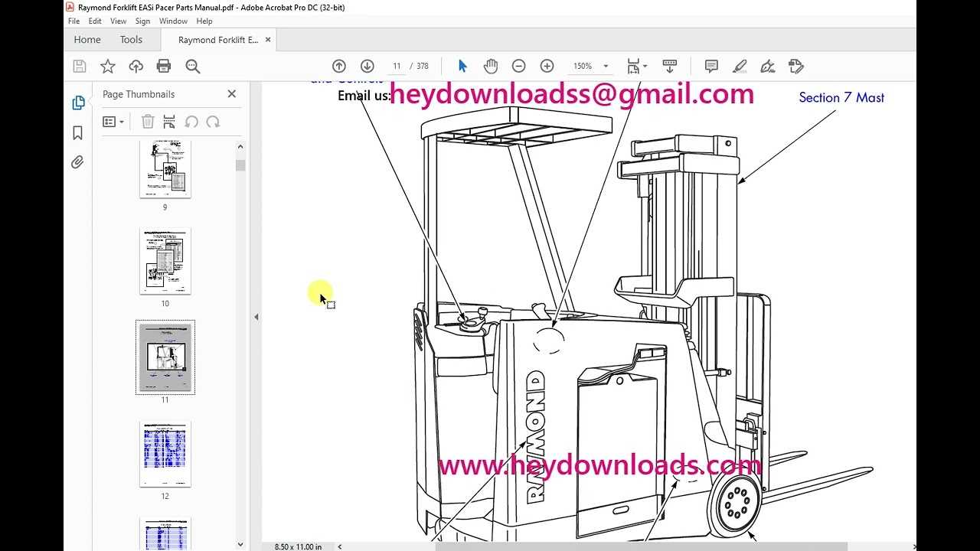Rotate pages counterclockwise
The width and height of the screenshot is (980, 551).
click(191, 122)
